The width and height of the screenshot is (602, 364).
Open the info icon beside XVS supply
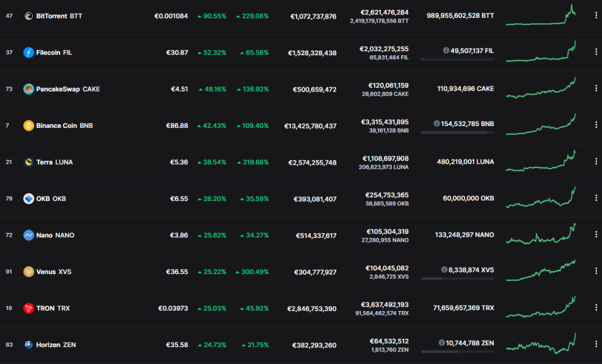[444, 270]
